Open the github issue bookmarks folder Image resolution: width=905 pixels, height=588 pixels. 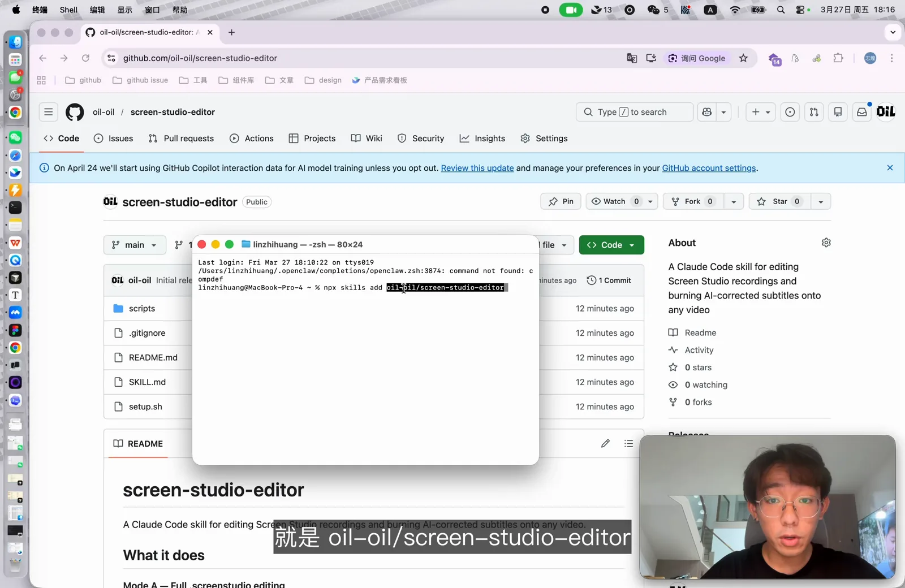[140, 80]
